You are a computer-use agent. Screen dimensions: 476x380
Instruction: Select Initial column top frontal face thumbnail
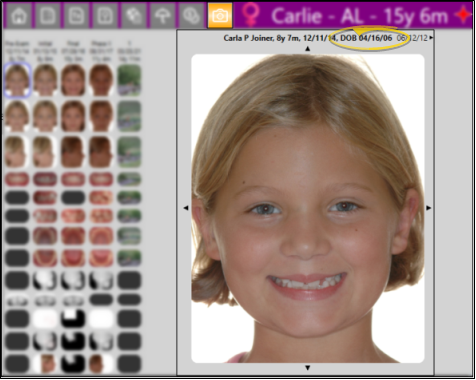(45, 80)
